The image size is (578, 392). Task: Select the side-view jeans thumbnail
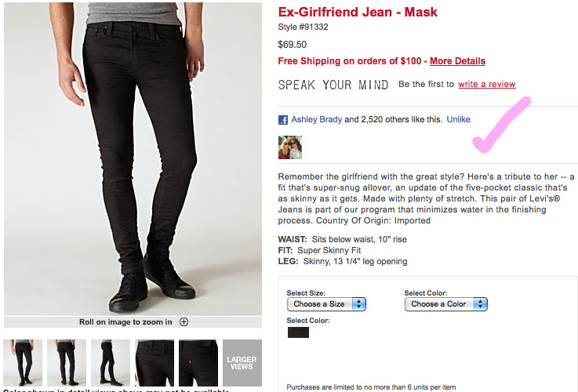click(x=111, y=363)
